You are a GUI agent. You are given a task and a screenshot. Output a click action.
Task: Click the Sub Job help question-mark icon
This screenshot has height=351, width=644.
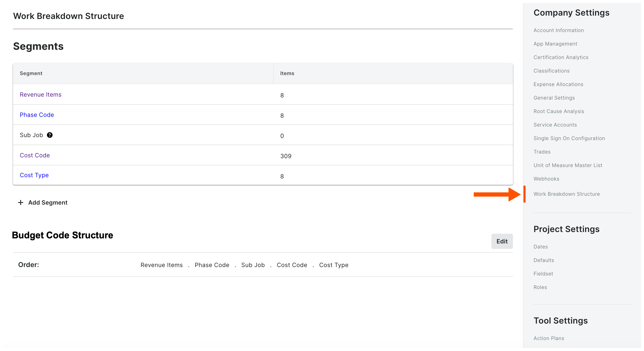[50, 135]
